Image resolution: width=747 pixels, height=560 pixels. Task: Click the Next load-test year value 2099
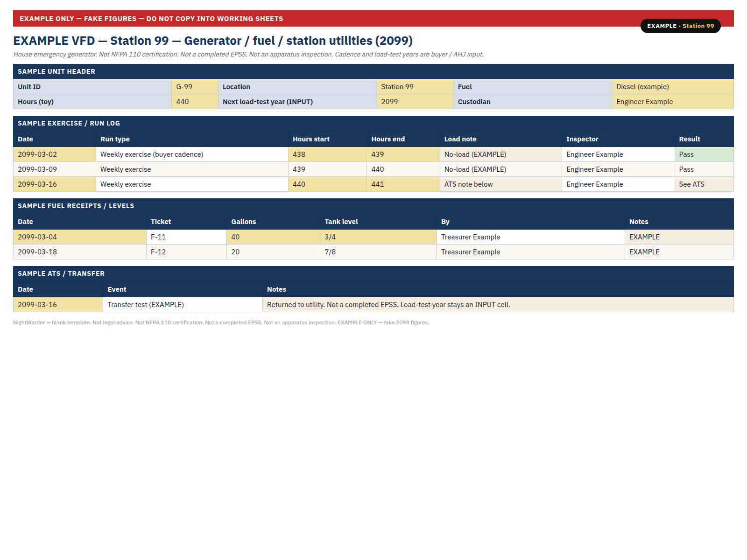[x=415, y=102]
